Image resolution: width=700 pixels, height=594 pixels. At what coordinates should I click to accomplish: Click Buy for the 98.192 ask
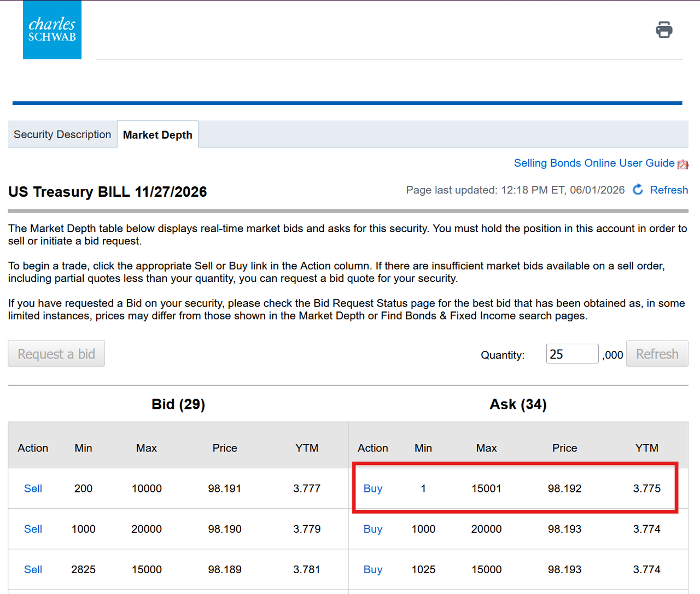pyautogui.click(x=373, y=489)
